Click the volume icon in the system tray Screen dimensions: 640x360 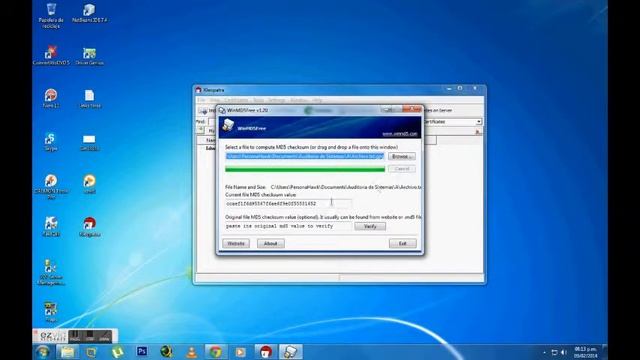[564, 352]
